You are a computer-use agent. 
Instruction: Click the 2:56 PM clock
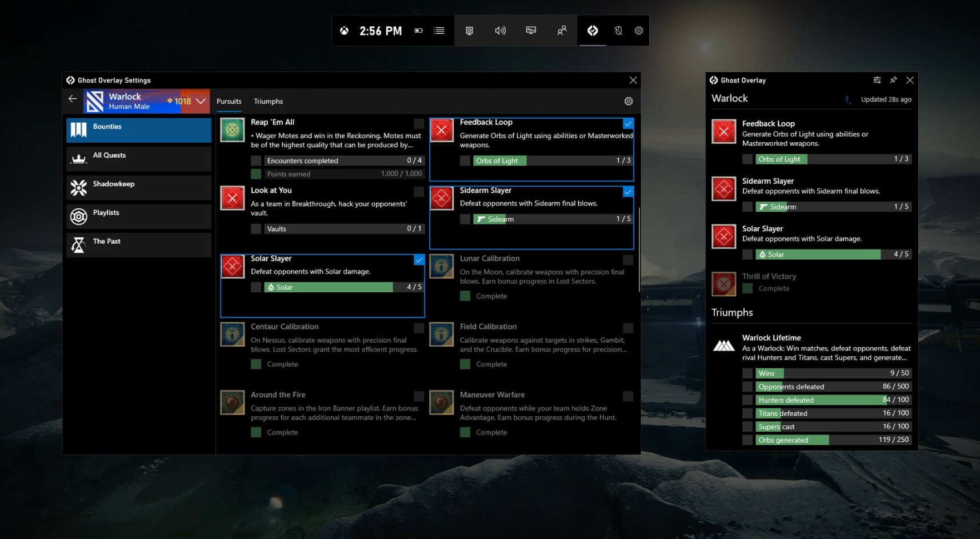381,31
